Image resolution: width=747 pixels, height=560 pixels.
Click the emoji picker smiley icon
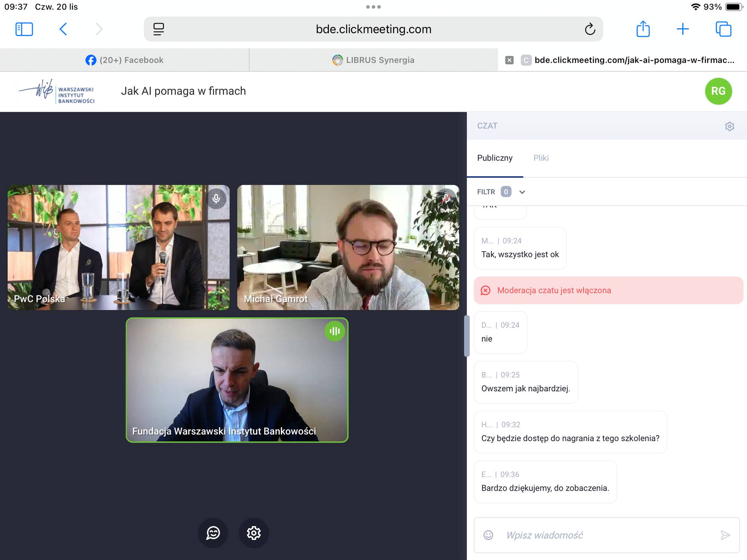[488, 535]
